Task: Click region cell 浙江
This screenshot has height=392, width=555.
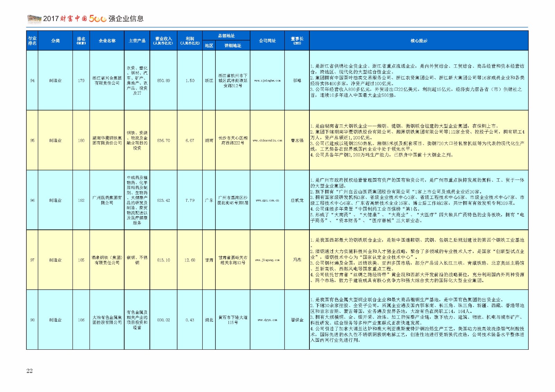Action: coord(209,80)
